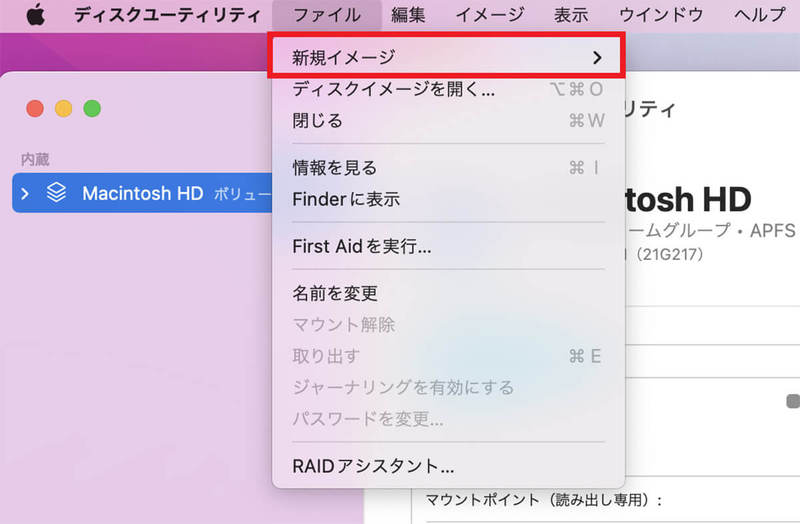800x524 pixels.
Task: Open RAIDアシスタント… from the menu
Action: pyautogui.click(x=448, y=466)
